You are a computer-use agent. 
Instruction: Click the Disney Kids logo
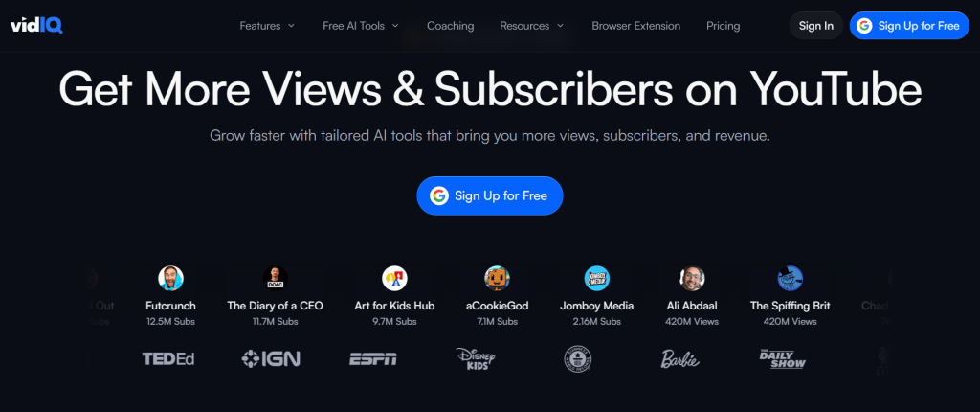[x=475, y=358]
